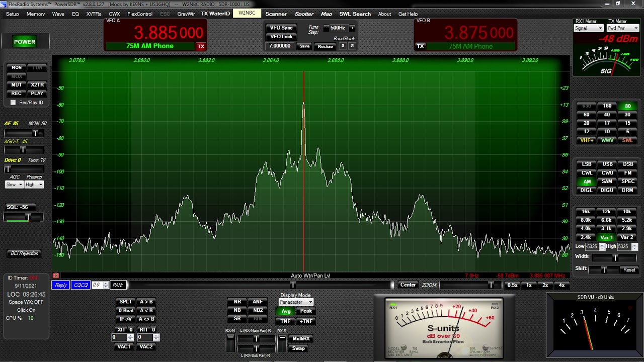Viewport: 644px width, 362px height.
Task: Click the 0.5x zoom button
Action: pos(512,285)
